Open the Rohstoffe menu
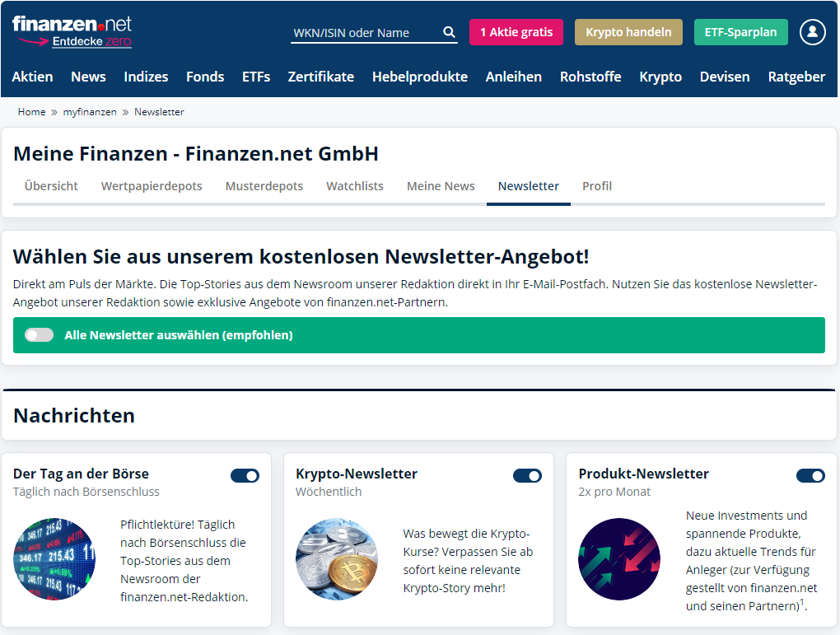Viewport: 840px width, 635px height. pyautogui.click(x=590, y=77)
